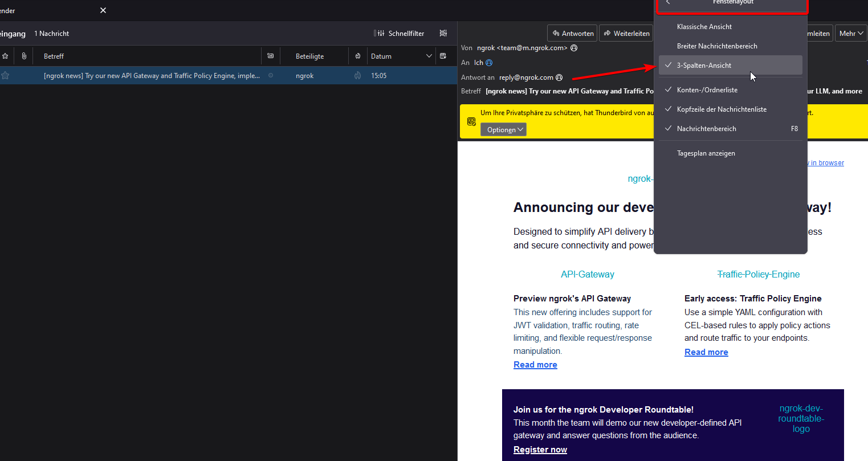Image resolution: width=868 pixels, height=461 pixels.
Task: Click contact icon next to reply@ngrok.com
Action: click(x=559, y=77)
